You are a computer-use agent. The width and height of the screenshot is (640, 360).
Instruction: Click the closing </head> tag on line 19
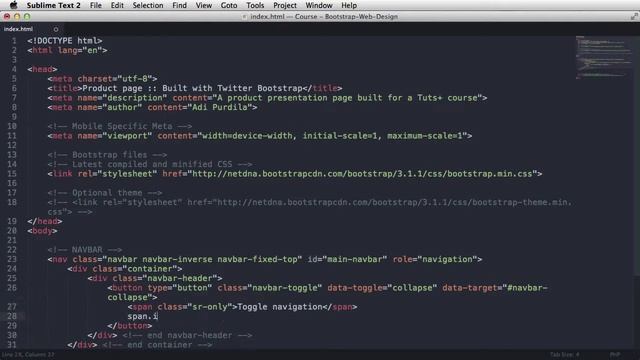click(45, 221)
